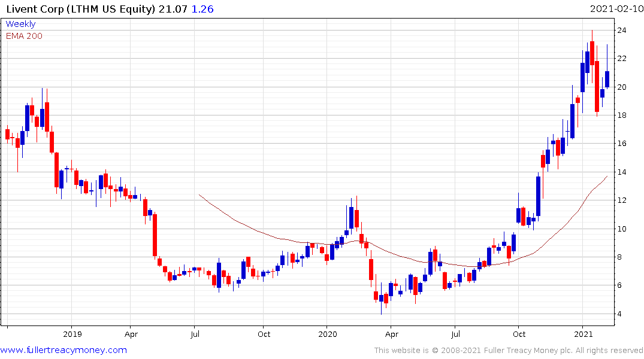This screenshot has height=359, width=644.
Task: Click the 14 price axis label
Action: [x=621, y=172]
